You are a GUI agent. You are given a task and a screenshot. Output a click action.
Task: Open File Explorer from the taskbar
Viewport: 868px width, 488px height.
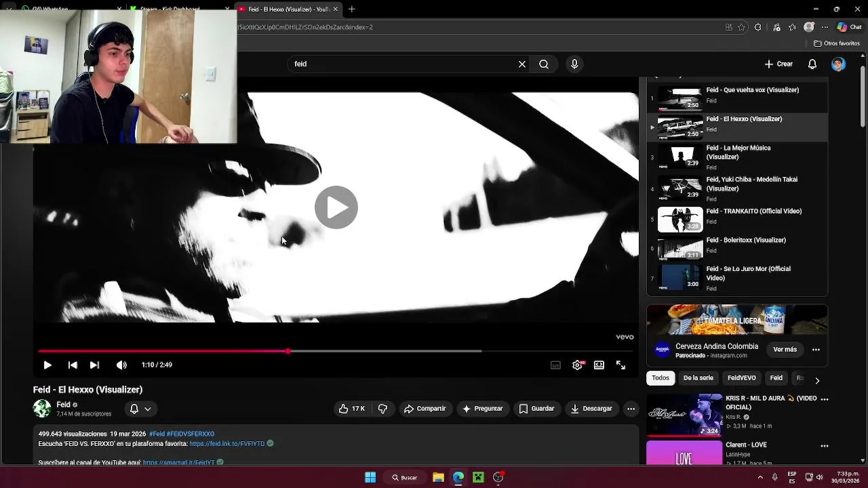point(438,477)
